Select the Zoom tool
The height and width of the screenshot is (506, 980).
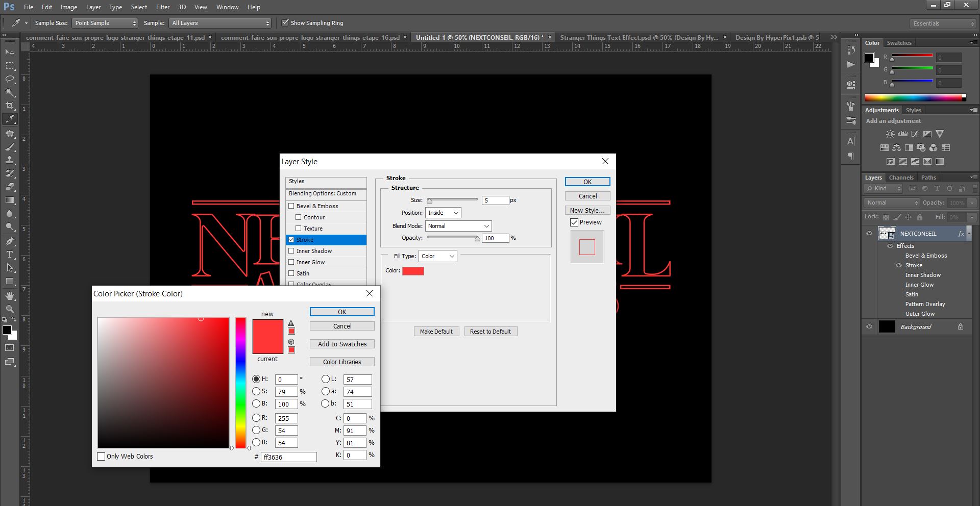pyautogui.click(x=10, y=309)
